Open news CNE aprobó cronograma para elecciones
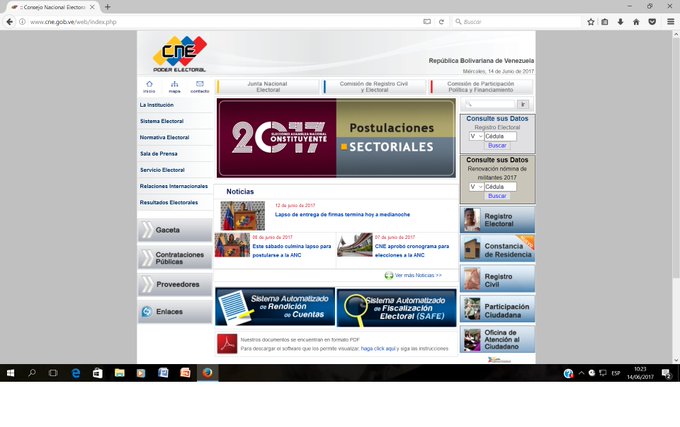Viewport: 680px width, 427px height. 412,251
